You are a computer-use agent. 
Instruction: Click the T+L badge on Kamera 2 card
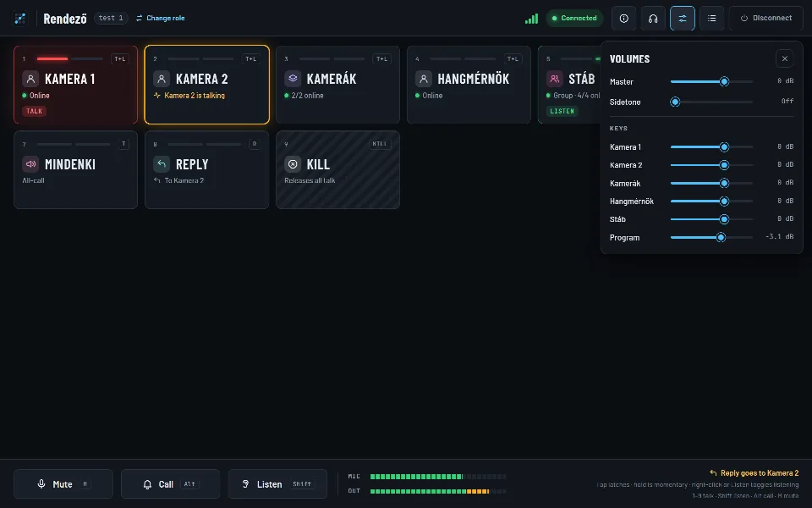251,58
